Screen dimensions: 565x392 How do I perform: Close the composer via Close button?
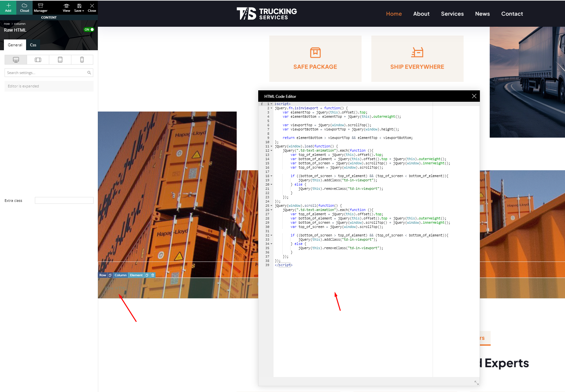[x=92, y=8]
